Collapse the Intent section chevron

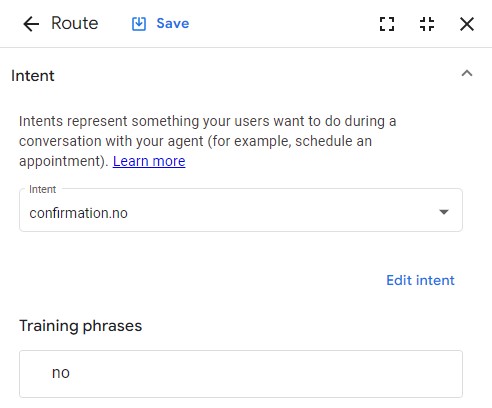click(x=467, y=74)
